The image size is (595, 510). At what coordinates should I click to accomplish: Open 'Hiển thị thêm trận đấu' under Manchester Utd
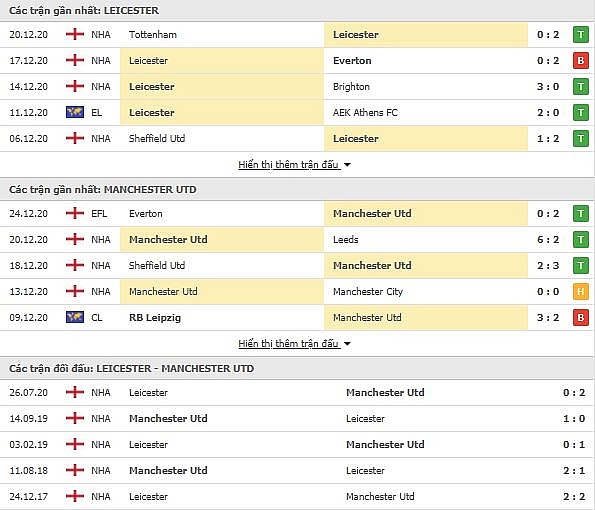pyautogui.click(x=288, y=344)
